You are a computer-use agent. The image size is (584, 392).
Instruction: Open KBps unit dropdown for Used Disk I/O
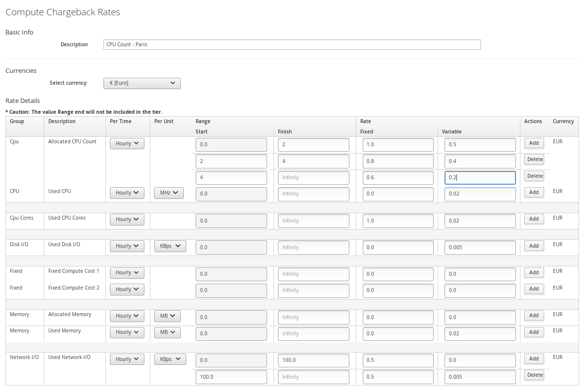[170, 246]
